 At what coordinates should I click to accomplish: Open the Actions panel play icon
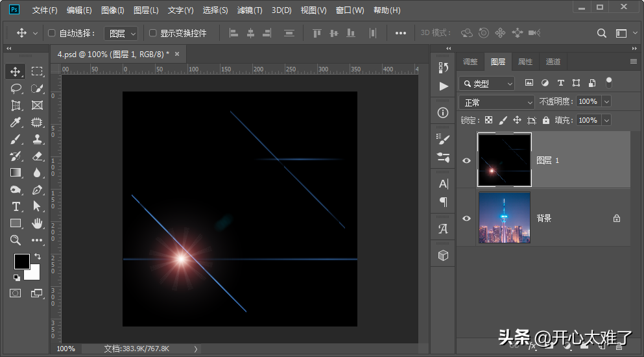click(x=443, y=86)
